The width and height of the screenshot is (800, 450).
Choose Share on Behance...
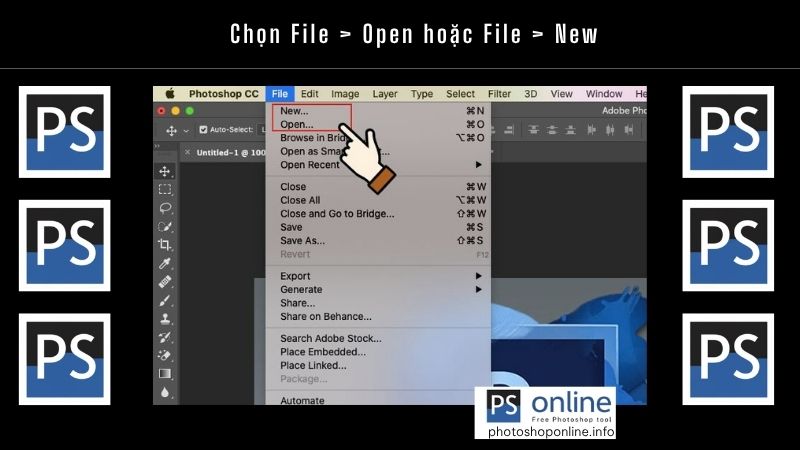(378, 316)
